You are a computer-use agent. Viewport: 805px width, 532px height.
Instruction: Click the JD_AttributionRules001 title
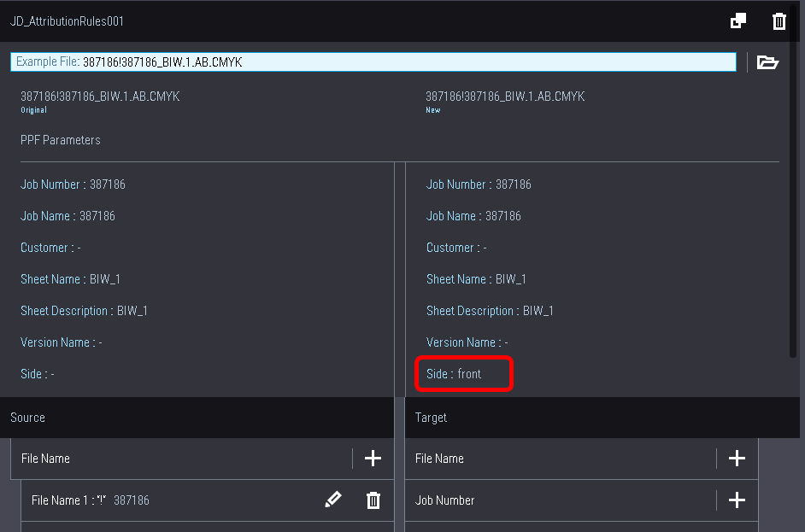pyautogui.click(x=67, y=21)
